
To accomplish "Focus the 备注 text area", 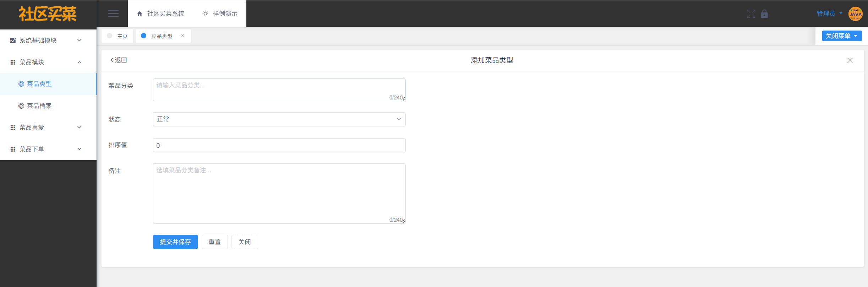I will [x=279, y=194].
